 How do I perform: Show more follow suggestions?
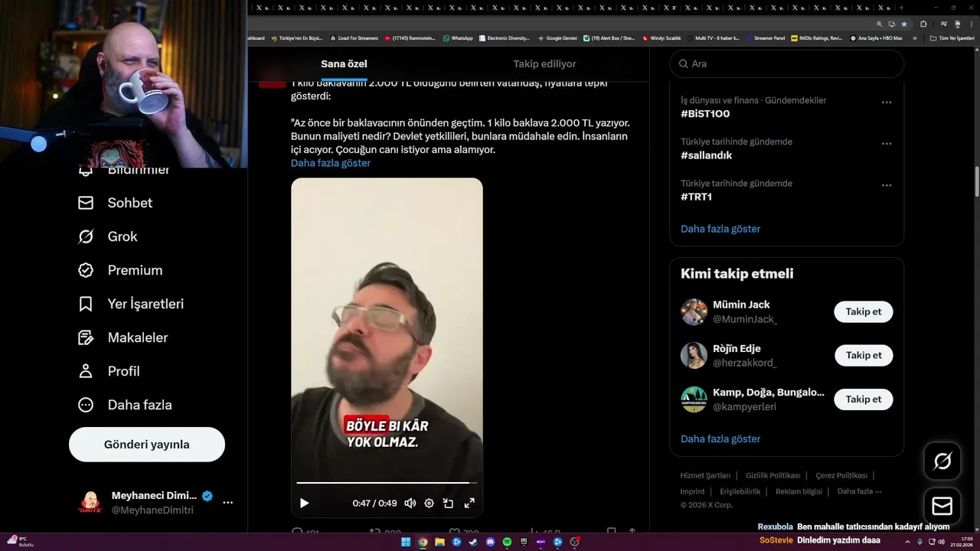[720, 439]
